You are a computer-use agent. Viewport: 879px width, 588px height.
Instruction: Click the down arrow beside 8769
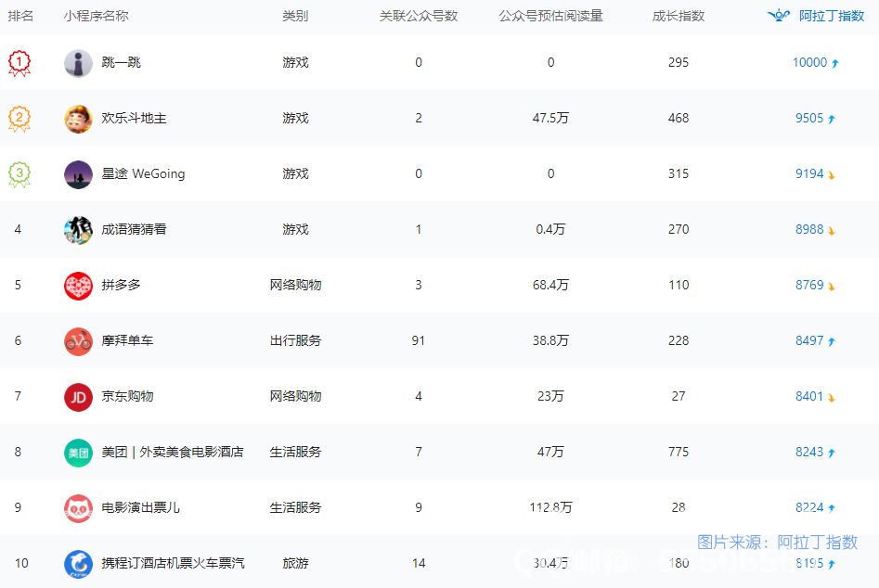[832, 286]
